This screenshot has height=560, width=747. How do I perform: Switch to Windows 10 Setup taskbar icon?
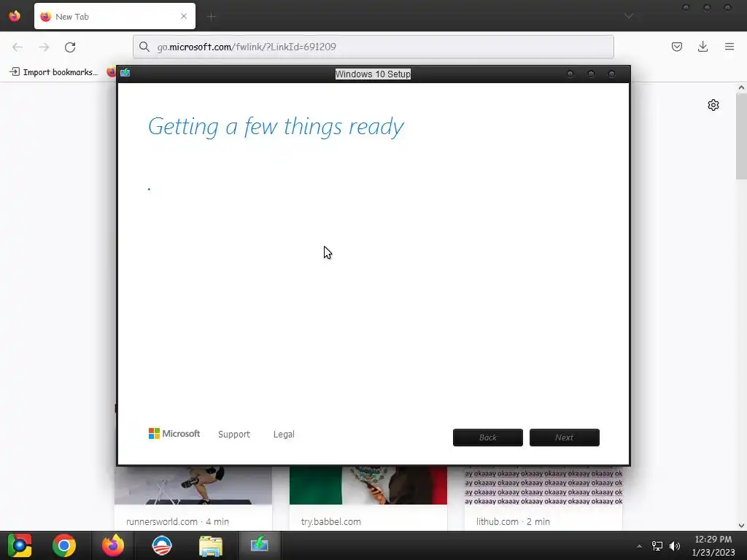pyautogui.click(x=260, y=545)
